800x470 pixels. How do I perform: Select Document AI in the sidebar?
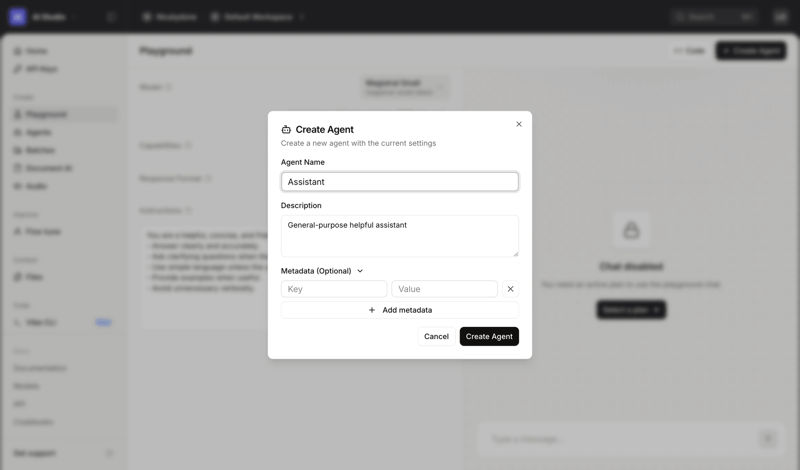coord(48,168)
